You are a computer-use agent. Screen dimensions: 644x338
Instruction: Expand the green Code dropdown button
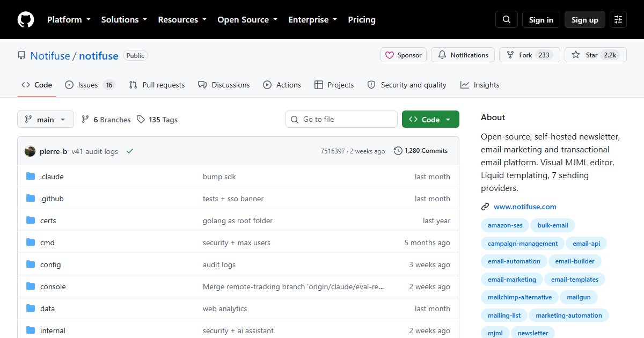(x=430, y=120)
